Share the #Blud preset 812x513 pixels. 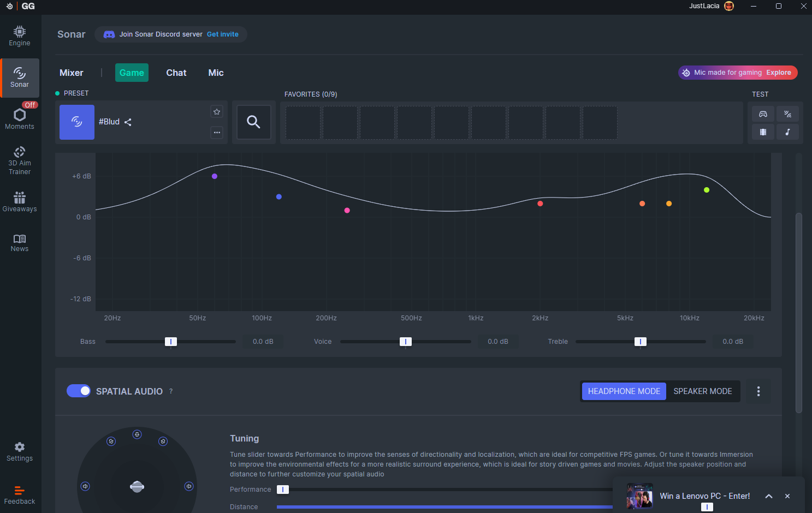(x=128, y=122)
